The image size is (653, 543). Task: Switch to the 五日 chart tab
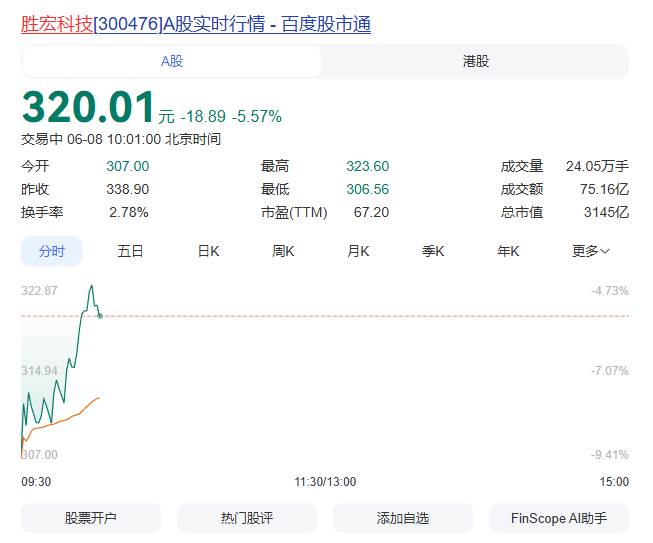130,251
